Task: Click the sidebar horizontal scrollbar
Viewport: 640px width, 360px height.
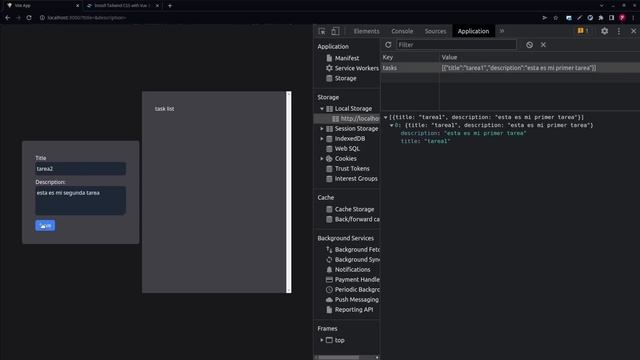Action: pyautogui.click(x=338, y=357)
